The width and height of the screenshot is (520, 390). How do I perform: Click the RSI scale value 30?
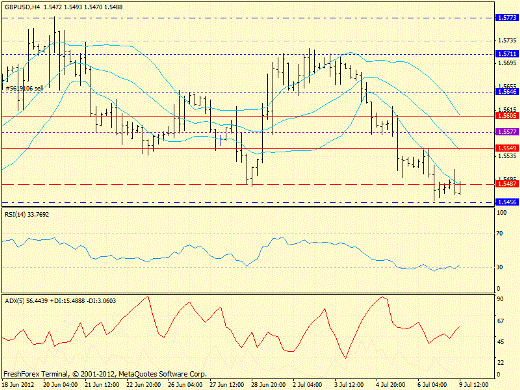tap(499, 267)
